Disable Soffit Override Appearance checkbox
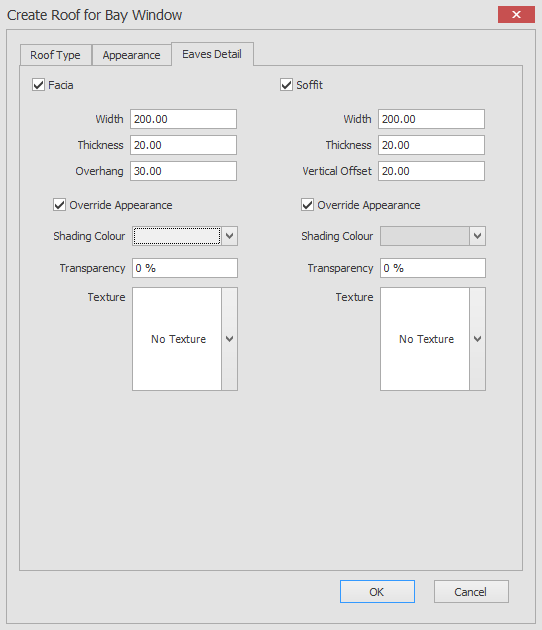The width and height of the screenshot is (542, 630). pyautogui.click(x=307, y=205)
